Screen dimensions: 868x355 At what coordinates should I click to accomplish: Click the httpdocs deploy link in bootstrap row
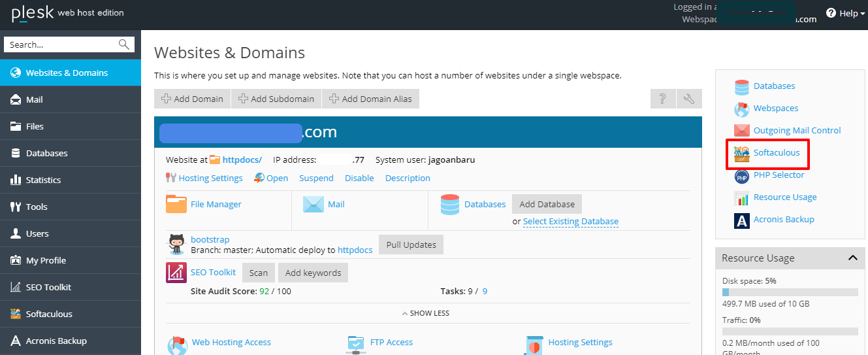pos(355,250)
